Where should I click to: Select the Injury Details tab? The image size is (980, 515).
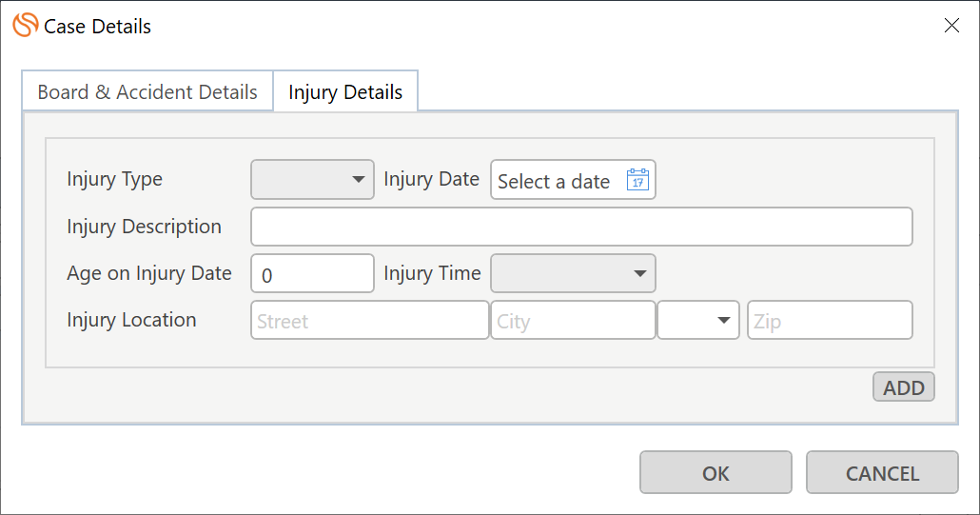coord(345,92)
